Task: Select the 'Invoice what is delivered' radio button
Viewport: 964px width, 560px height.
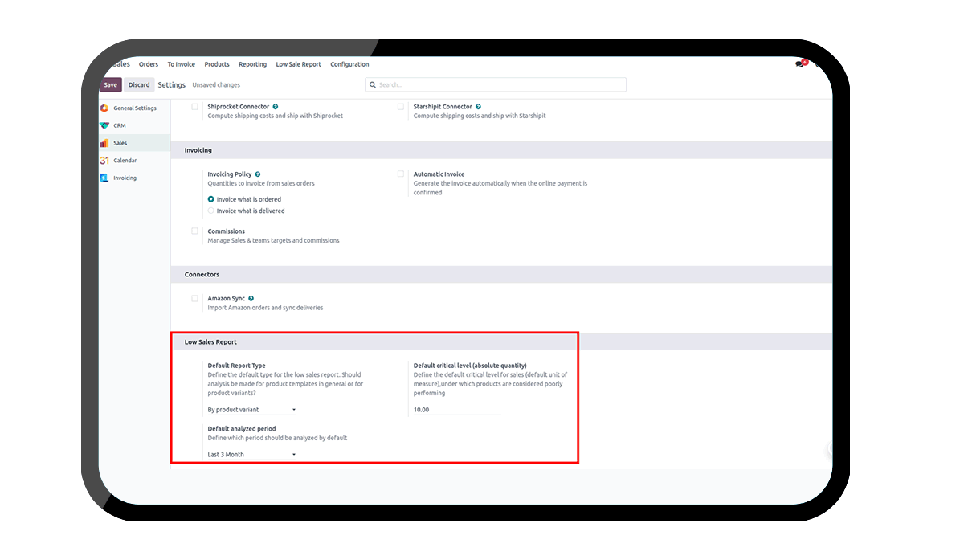Action: (x=211, y=211)
